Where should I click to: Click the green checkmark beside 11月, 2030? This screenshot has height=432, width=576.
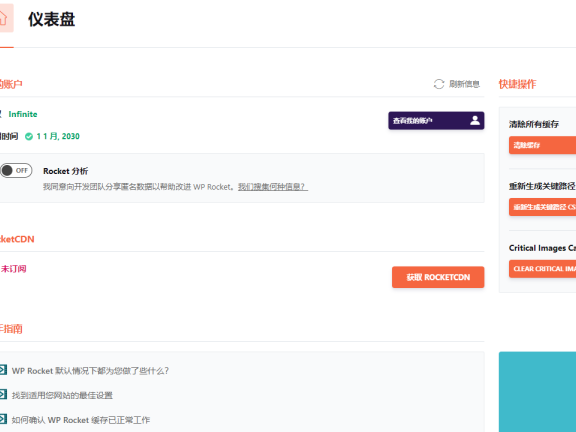[29, 137]
